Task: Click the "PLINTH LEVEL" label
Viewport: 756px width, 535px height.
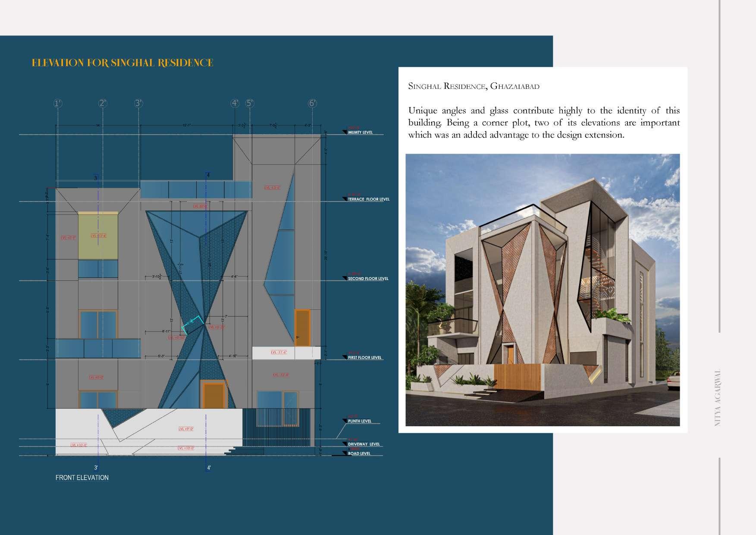Action: [360, 421]
